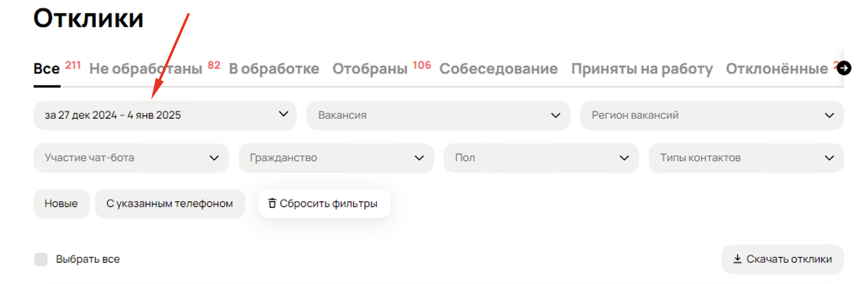
Task: Click the right arrow to scroll tabs
Action: (x=844, y=68)
